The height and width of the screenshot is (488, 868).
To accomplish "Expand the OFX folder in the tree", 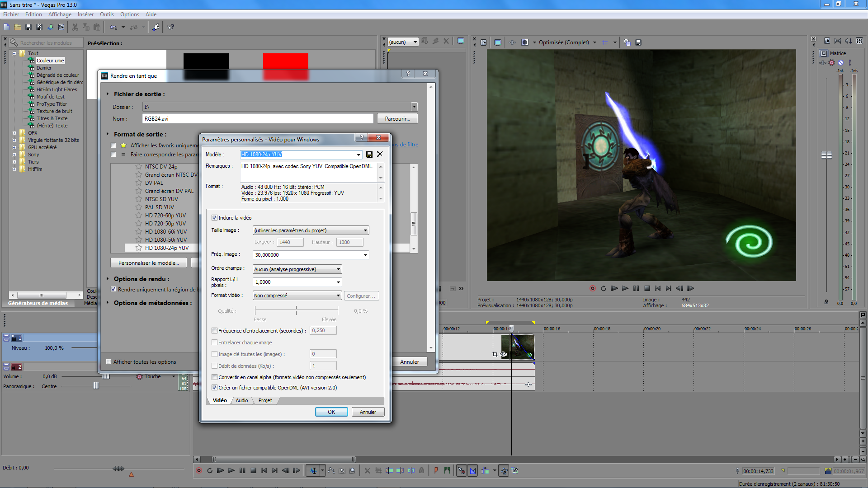I will pos(14,133).
